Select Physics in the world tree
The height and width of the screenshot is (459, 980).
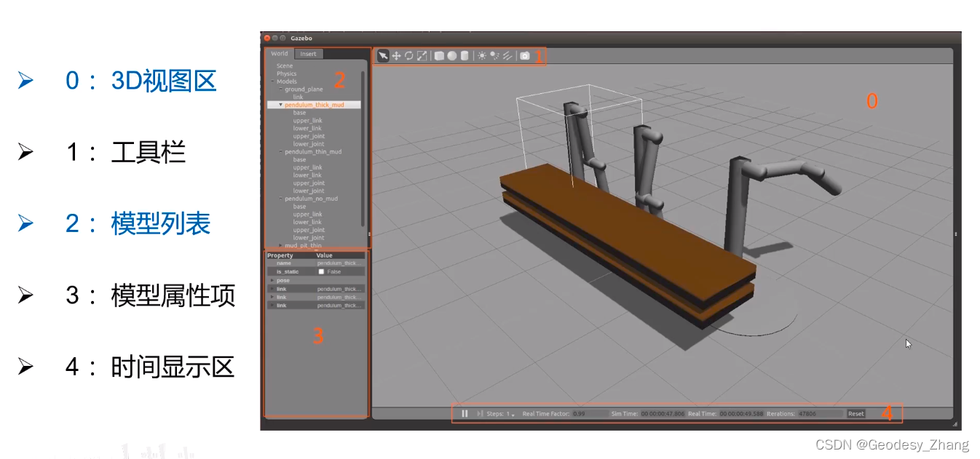286,73
